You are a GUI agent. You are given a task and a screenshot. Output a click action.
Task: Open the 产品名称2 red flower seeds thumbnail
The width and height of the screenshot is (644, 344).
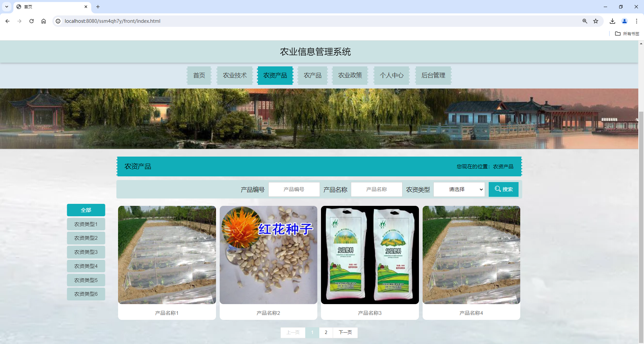pyautogui.click(x=268, y=255)
